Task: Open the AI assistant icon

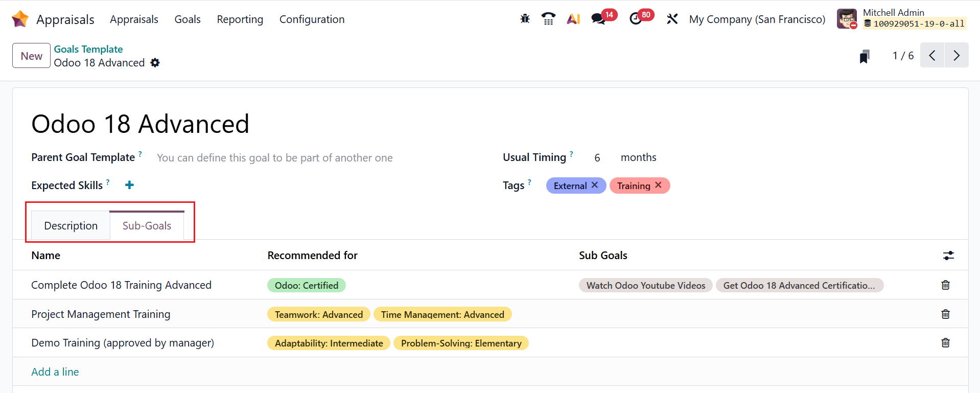Action: 573,19
